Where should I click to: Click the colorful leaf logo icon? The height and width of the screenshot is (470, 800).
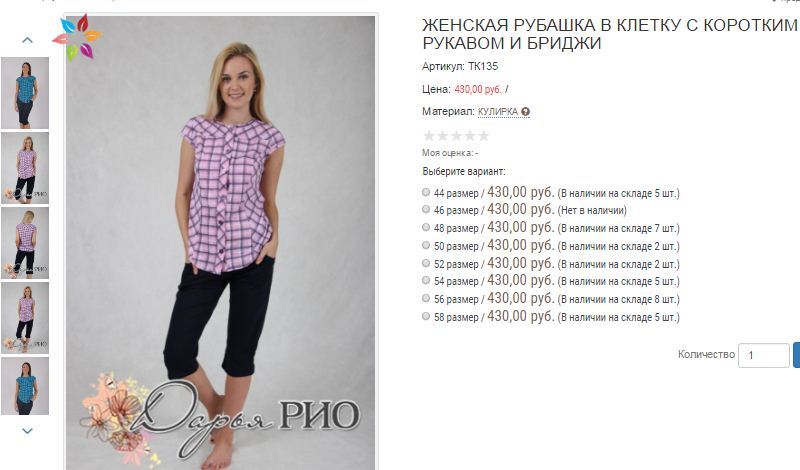click(78, 37)
